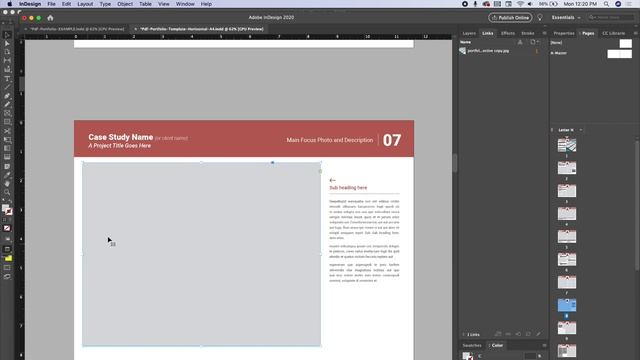
Task: Open the File menu
Action: [x=51, y=4]
